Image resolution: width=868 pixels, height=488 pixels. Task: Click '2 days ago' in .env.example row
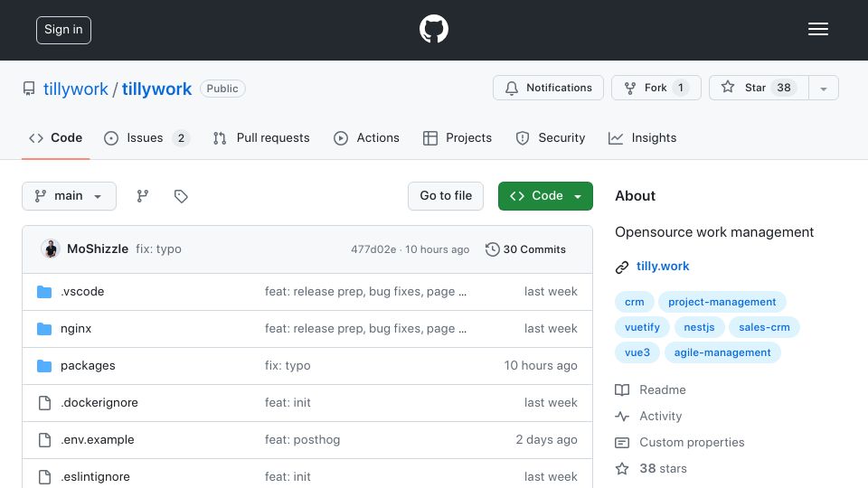546,440
